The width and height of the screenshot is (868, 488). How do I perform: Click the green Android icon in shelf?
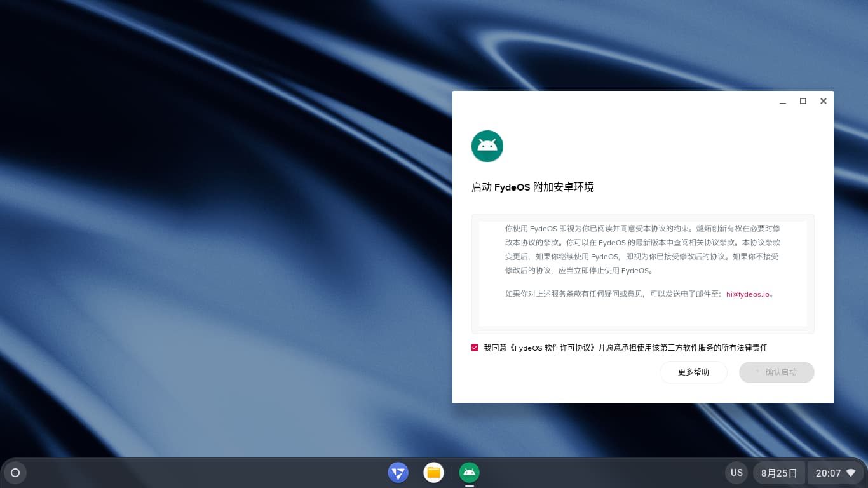470,473
